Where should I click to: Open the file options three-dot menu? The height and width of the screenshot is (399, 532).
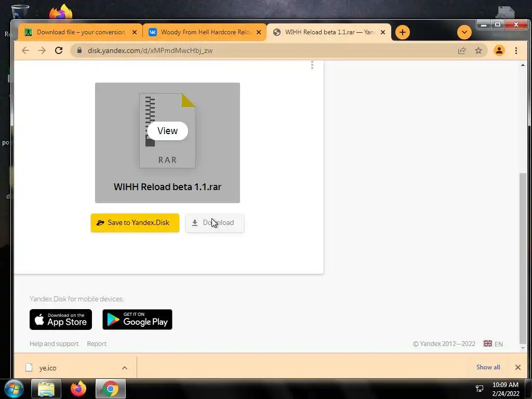[312, 65]
